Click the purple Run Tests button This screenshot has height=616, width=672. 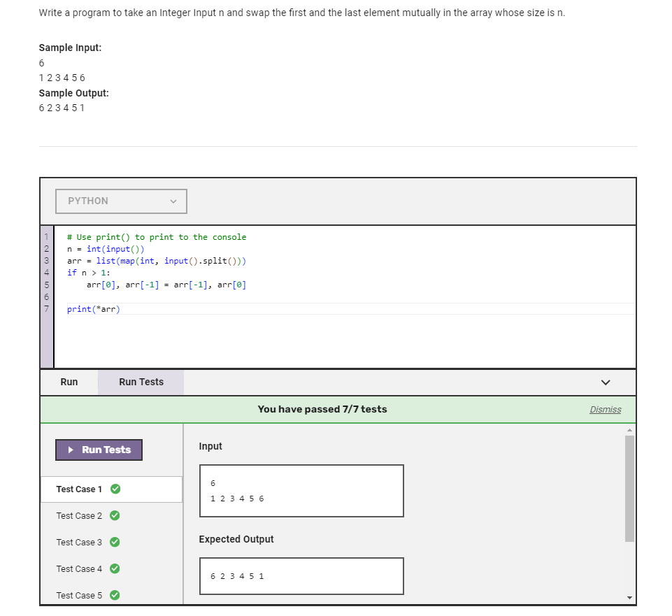click(99, 450)
